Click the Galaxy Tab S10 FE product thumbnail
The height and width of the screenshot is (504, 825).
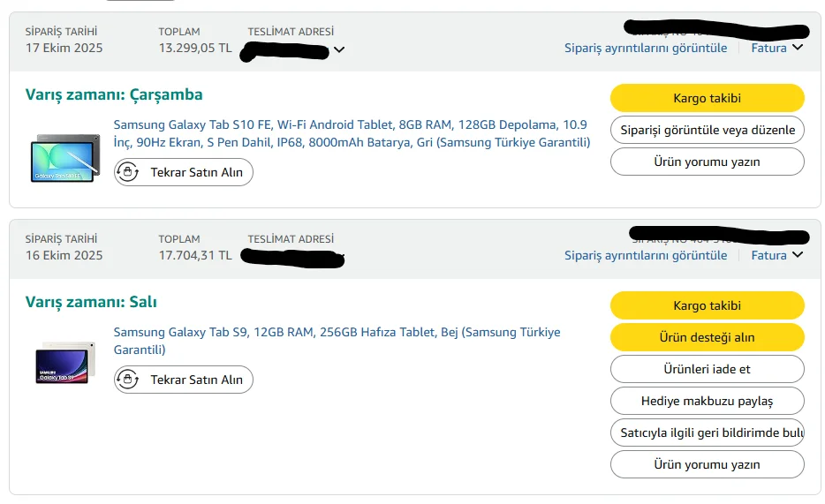65,159
